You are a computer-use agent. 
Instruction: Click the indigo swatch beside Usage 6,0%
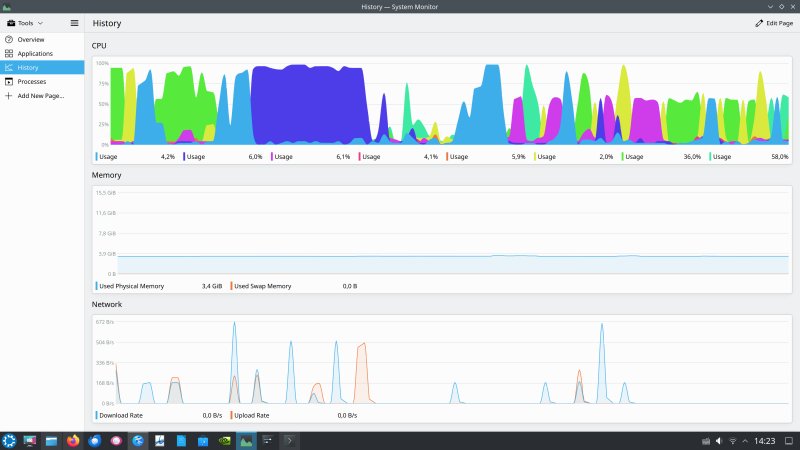[x=184, y=157]
